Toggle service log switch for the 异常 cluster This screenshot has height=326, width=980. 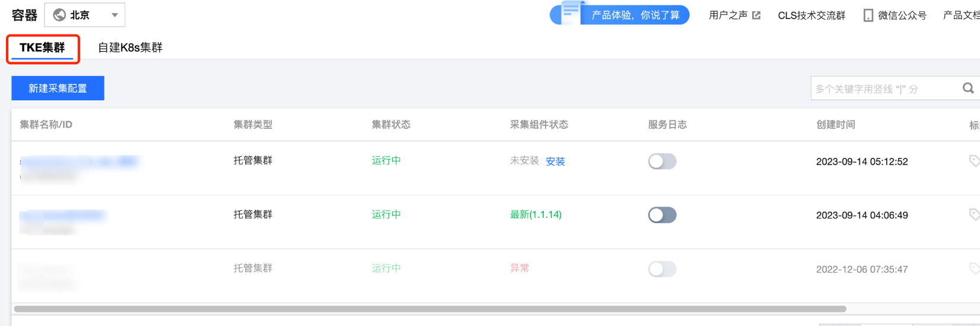[x=662, y=269]
